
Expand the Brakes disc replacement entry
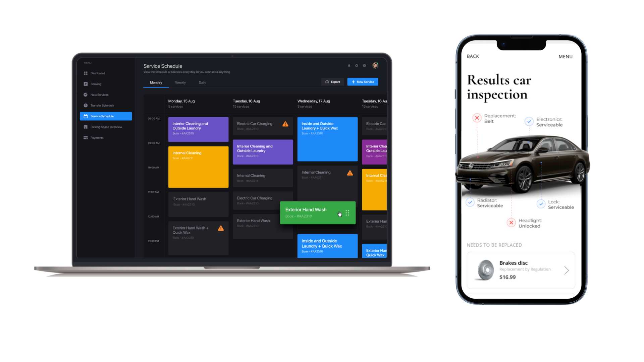click(x=567, y=269)
